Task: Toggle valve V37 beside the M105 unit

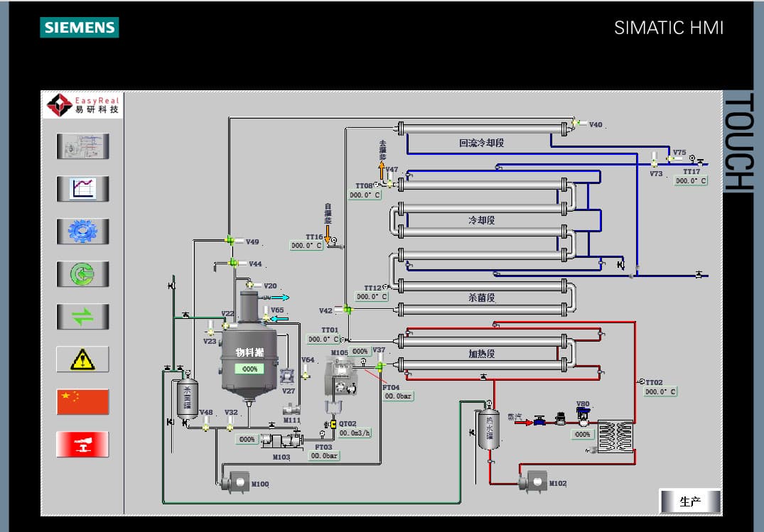Action: click(x=380, y=365)
